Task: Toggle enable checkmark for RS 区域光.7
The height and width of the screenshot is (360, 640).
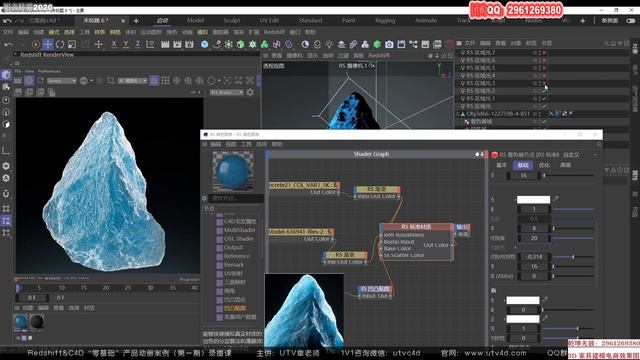Action: 544,52
